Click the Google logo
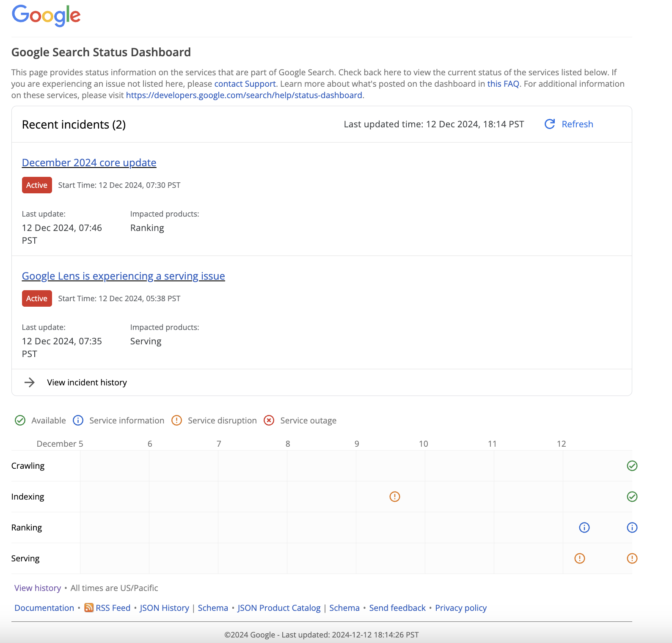This screenshot has height=643, width=672. tap(46, 16)
